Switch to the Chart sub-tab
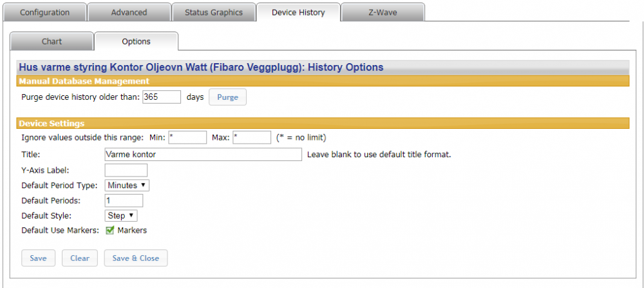 tap(52, 41)
